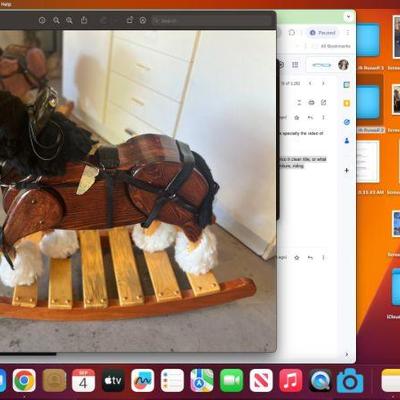The image size is (400, 400).
Task: Open the Music app in the Dock
Action: point(291,380)
